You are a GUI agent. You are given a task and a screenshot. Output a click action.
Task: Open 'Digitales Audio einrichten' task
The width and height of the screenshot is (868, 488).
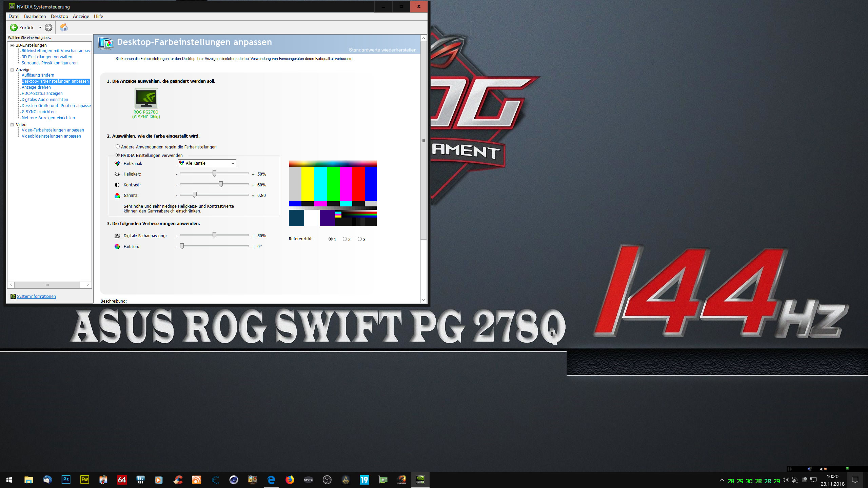tap(45, 100)
